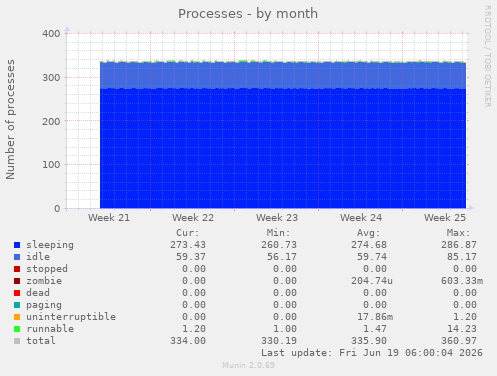The width and height of the screenshot is (497, 376).
Task: Click the idle current value 59.37
Action: pyautogui.click(x=191, y=257)
